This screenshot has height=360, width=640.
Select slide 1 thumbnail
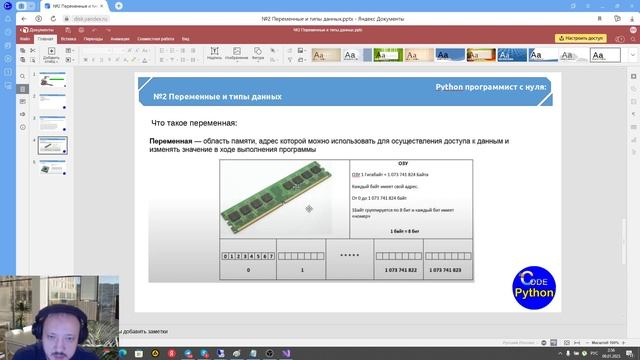(53, 80)
